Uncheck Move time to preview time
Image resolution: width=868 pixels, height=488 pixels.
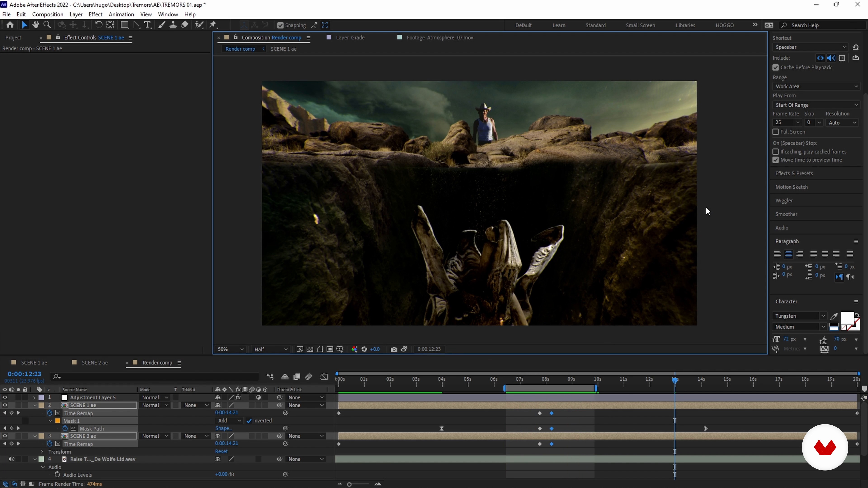[x=776, y=160]
